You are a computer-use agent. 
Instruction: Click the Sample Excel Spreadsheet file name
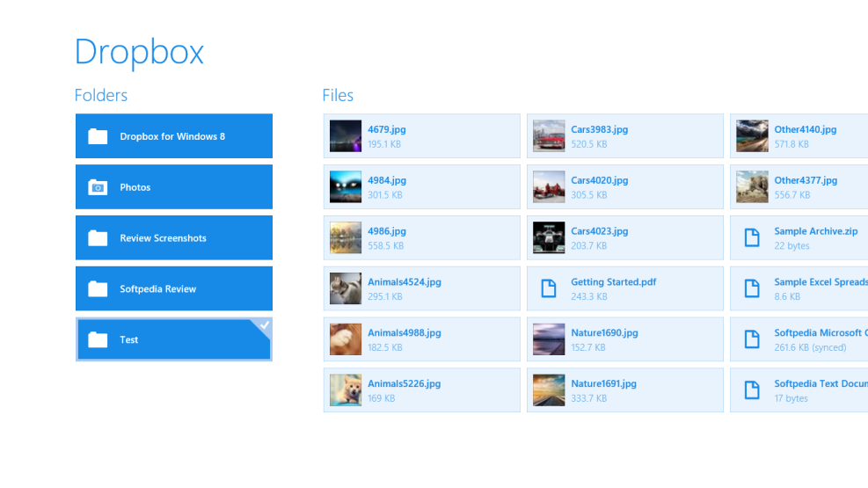[x=821, y=282]
